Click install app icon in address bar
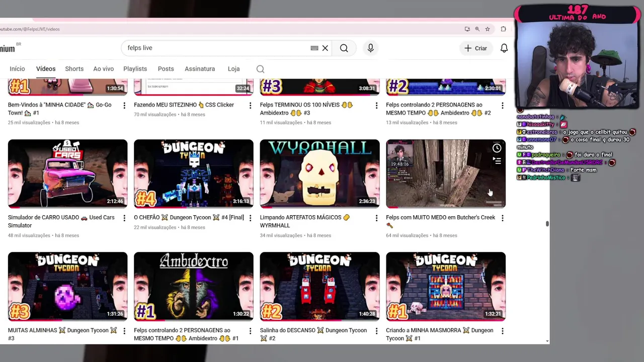 467,29
